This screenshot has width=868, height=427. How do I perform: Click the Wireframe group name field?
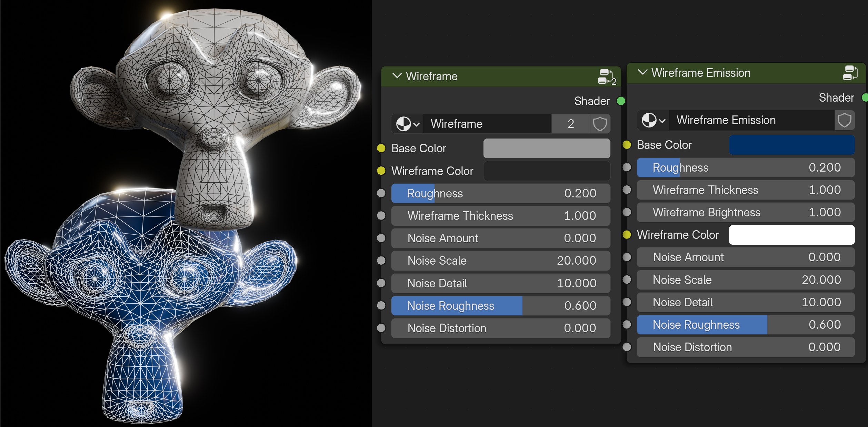[487, 124]
